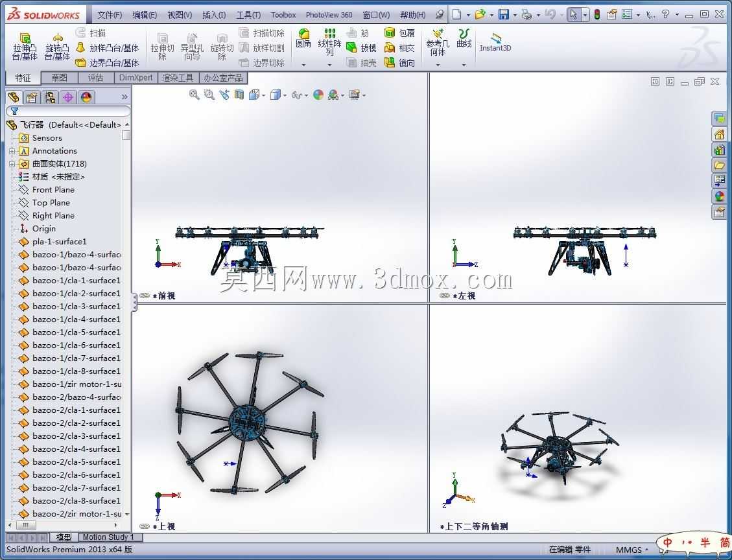Click the Section View icon
The image size is (732, 560).
[x=239, y=95]
